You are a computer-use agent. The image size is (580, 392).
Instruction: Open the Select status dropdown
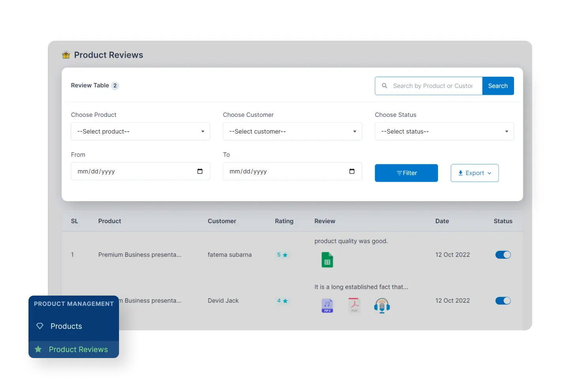(x=444, y=131)
